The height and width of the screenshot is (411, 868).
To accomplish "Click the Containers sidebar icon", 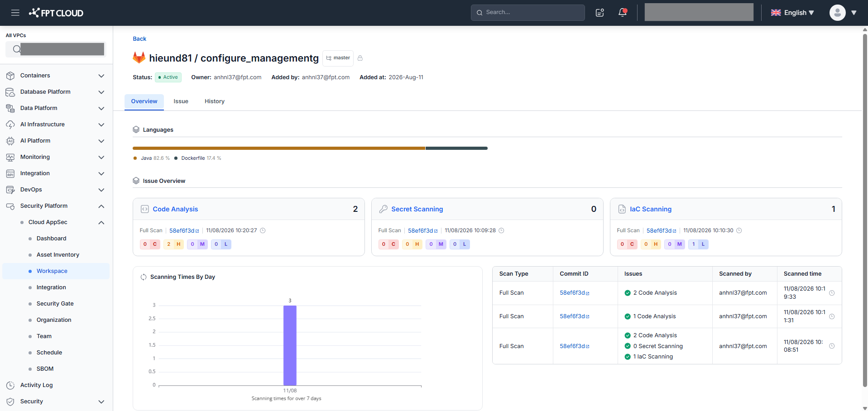I will pyautogui.click(x=10, y=76).
